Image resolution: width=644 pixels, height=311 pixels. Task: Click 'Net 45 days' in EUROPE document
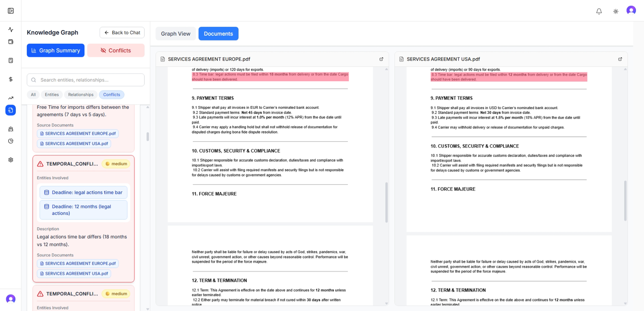tap(252, 113)
